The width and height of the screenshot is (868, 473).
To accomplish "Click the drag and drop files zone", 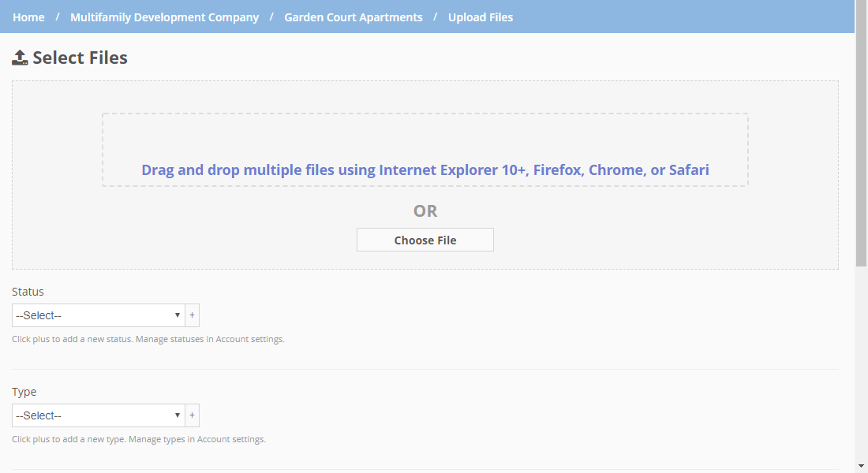I will coord(425,150).
